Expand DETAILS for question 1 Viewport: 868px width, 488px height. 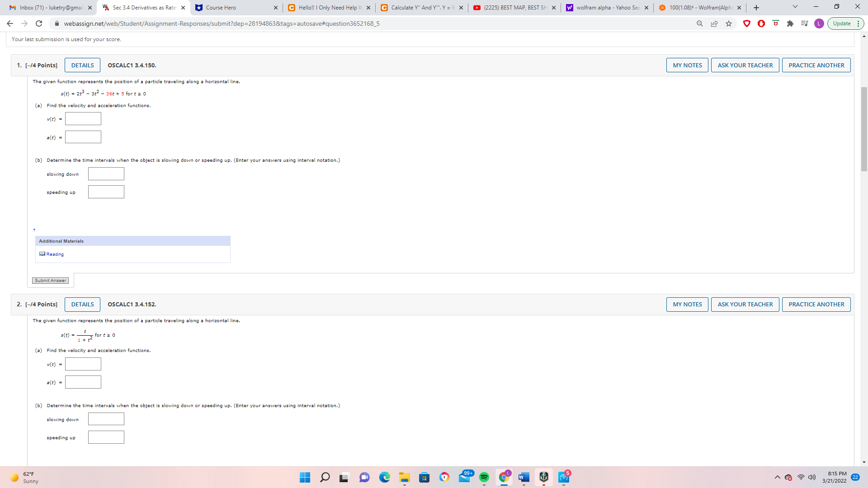(82, 65)
